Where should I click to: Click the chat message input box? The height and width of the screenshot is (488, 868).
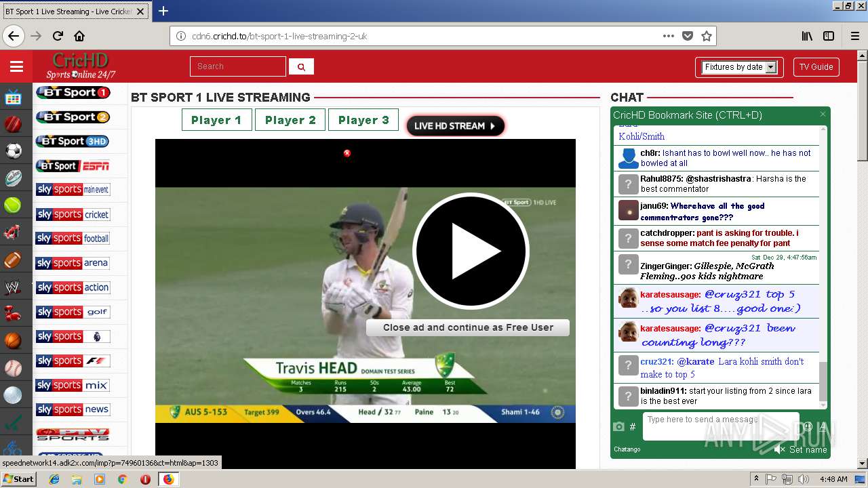pyautogui.click(x=720, y=426)
